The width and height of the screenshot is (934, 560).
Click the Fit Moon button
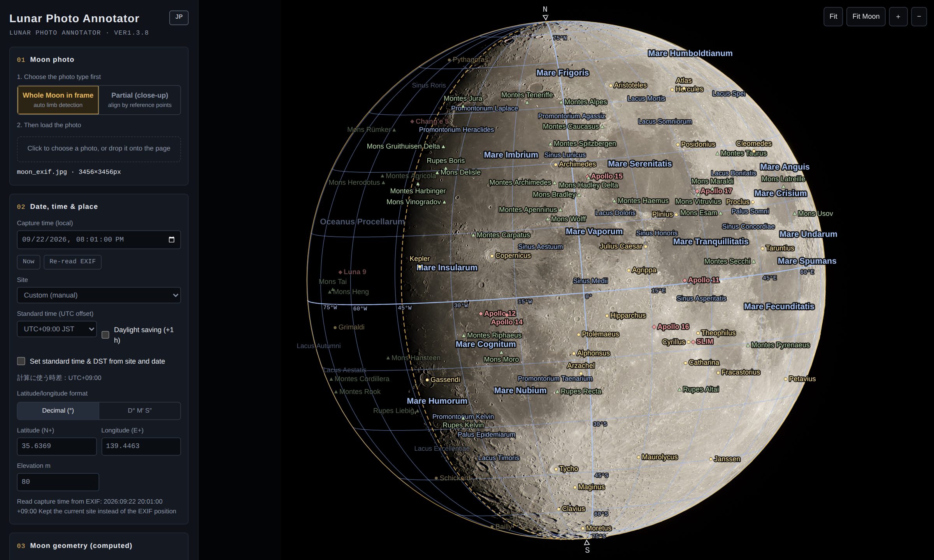point(866,17)
